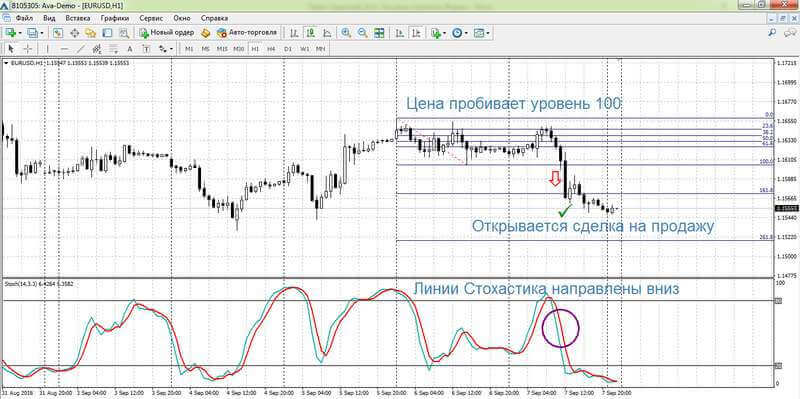Open the Вид menu
Viewport: 800px width, 399px height.
click(49, 18)
